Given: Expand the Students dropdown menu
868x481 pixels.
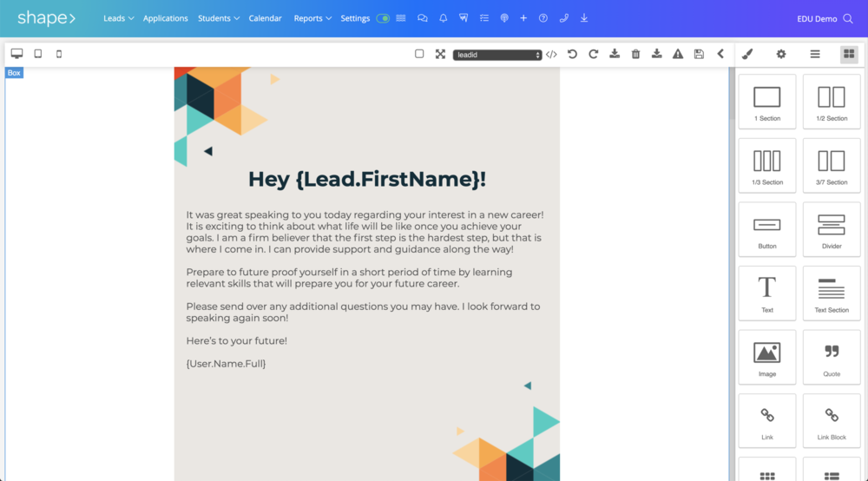Looking at the screenshot, I should coord(219,18).
